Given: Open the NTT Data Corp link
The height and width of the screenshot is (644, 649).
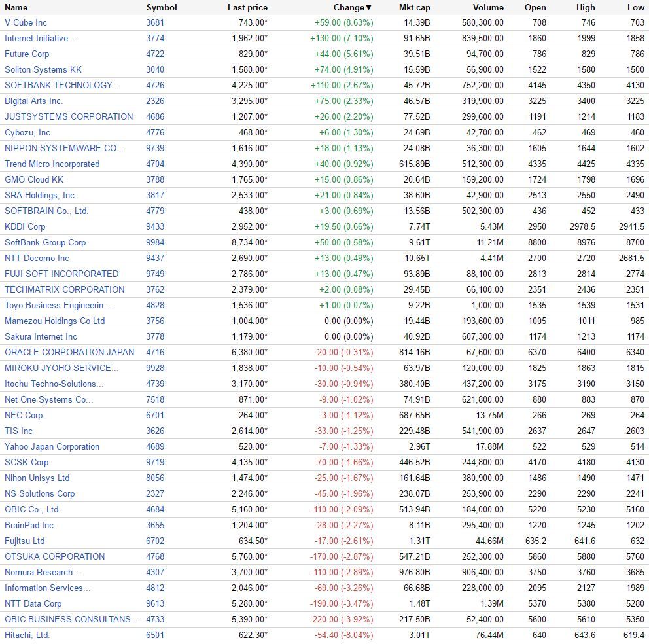Looking at the screenshot, I should [33, 605].
